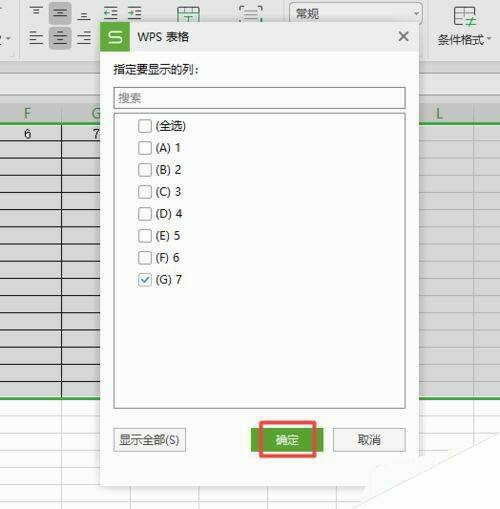Viewport: 500px width, 509px height.
Task: Check the (C) 3 column checkbox
Action: [x=145, y=192]
